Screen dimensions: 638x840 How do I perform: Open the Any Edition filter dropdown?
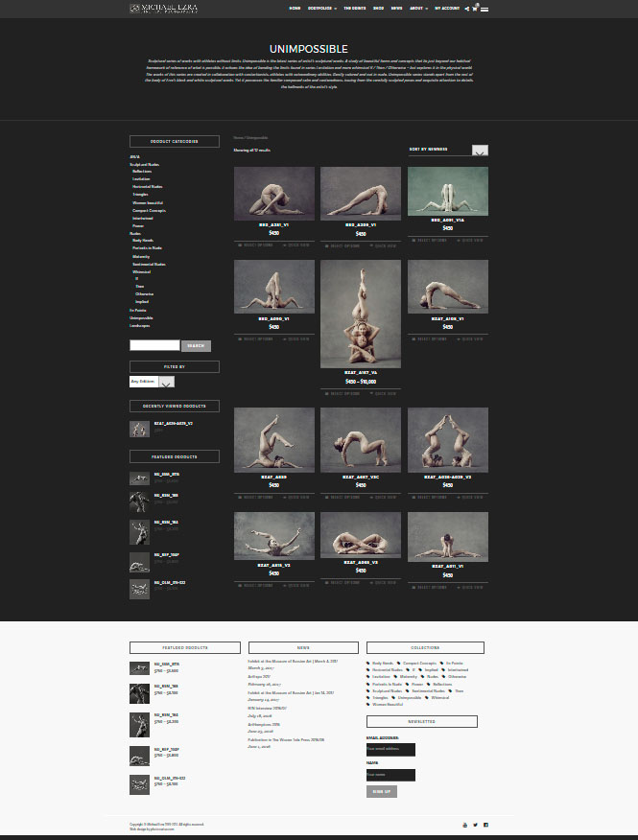coord(152,382)
